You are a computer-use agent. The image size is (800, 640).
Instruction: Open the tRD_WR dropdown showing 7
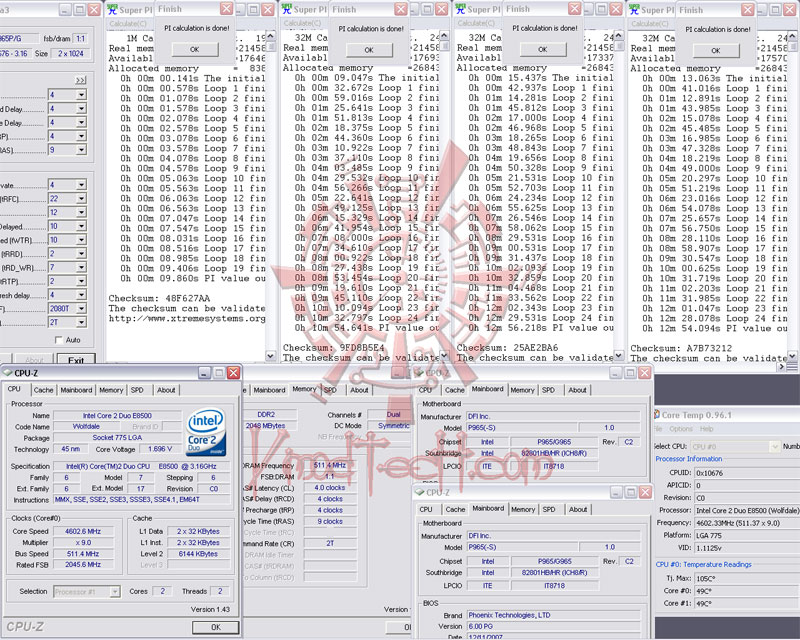tap(81, 267)
